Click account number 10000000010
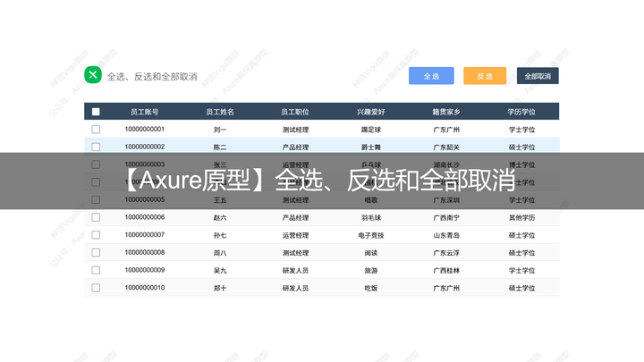The height and width of the screenshot is (362, 644). (x=145, y=288)
